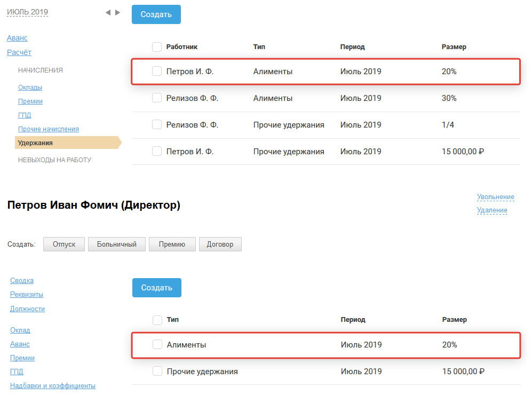Open the Оклады section
Image resolution: width=532 pixels, height=395 pixels.
pyautogui.click(x=30, y=87)
